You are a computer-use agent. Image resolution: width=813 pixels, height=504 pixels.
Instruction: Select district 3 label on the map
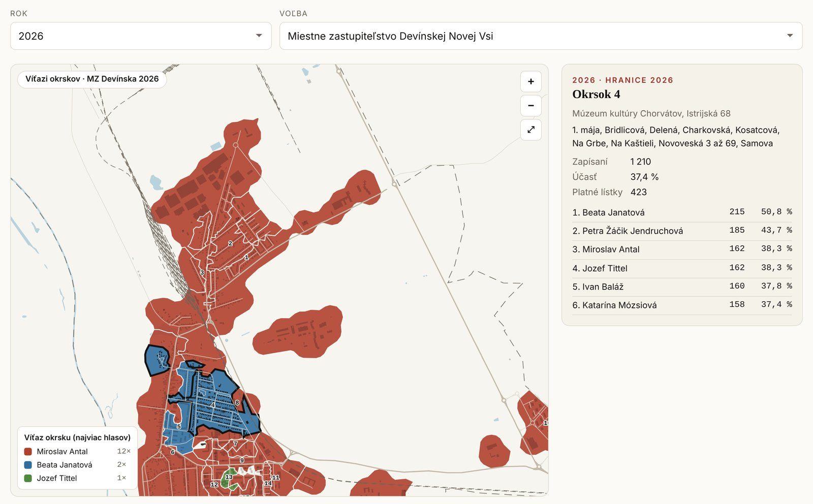[202, 273]
